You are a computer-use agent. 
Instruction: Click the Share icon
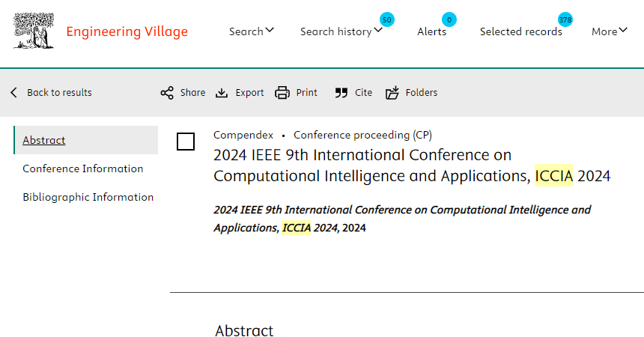[x=167, y=92]
